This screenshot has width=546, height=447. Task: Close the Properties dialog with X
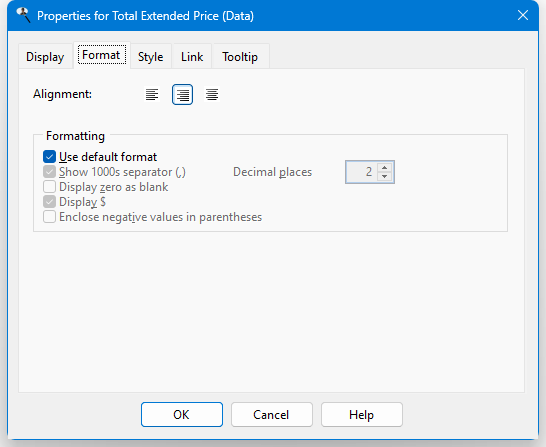point(523,15)
